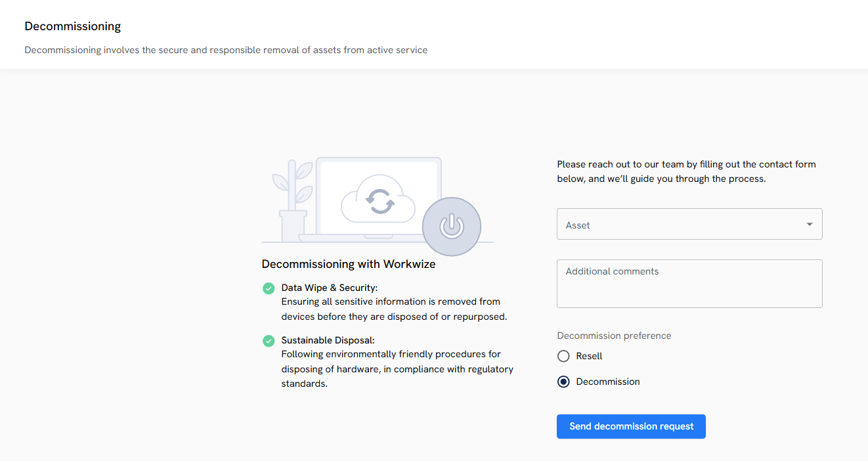Click the power button icon in illustration
868x461 pixels.
point(451,227)
